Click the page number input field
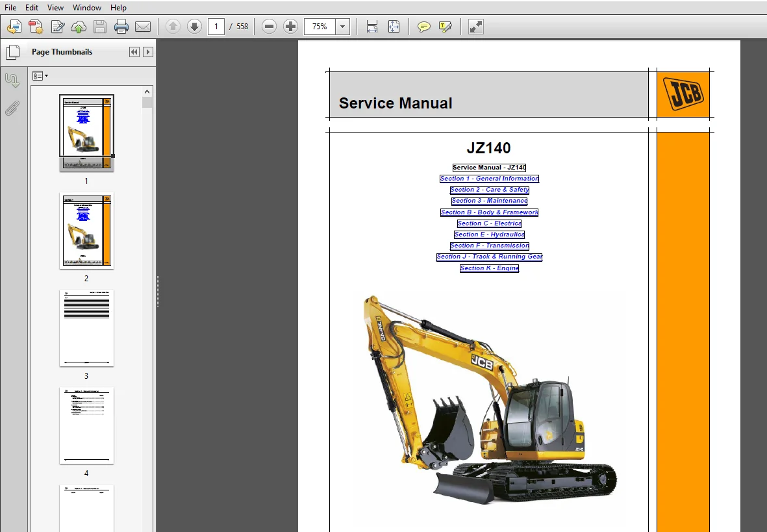This screenshot has height=532, width=767. click(216, 27)
